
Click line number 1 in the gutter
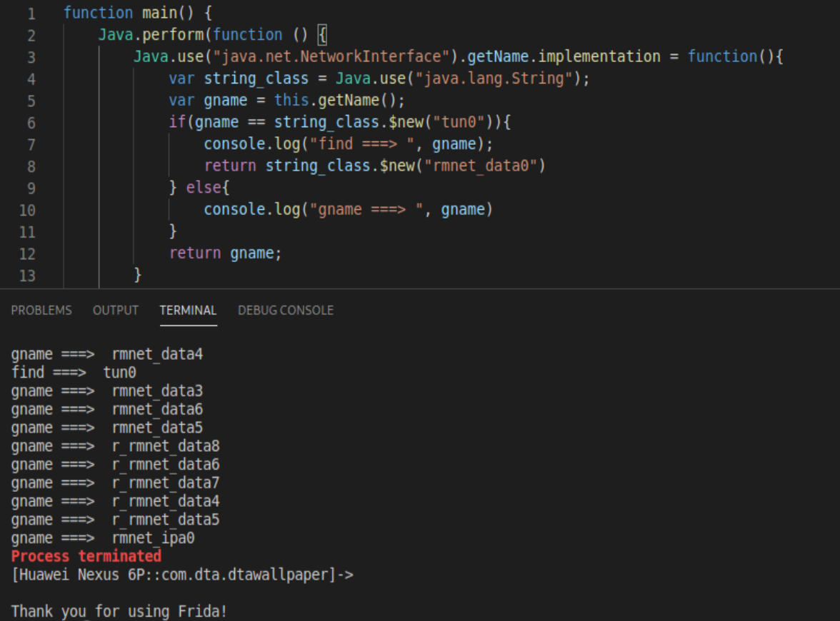click(31, 13)
